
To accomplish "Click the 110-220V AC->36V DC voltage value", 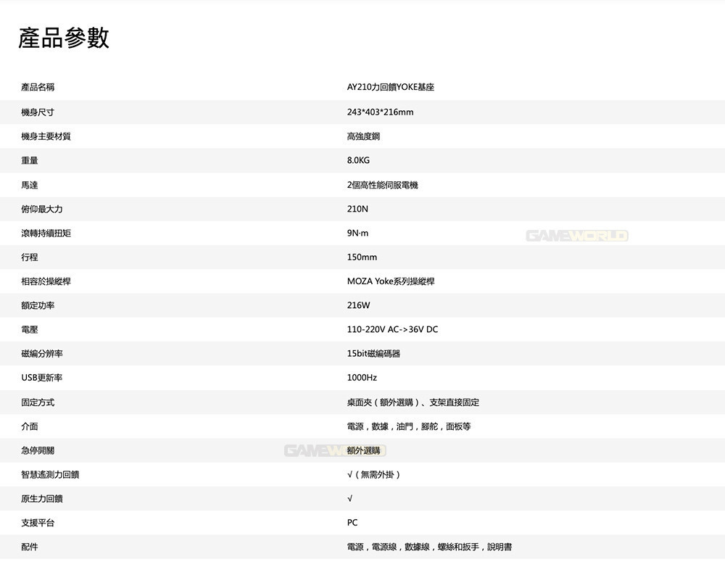I will (x=392, y=330).
